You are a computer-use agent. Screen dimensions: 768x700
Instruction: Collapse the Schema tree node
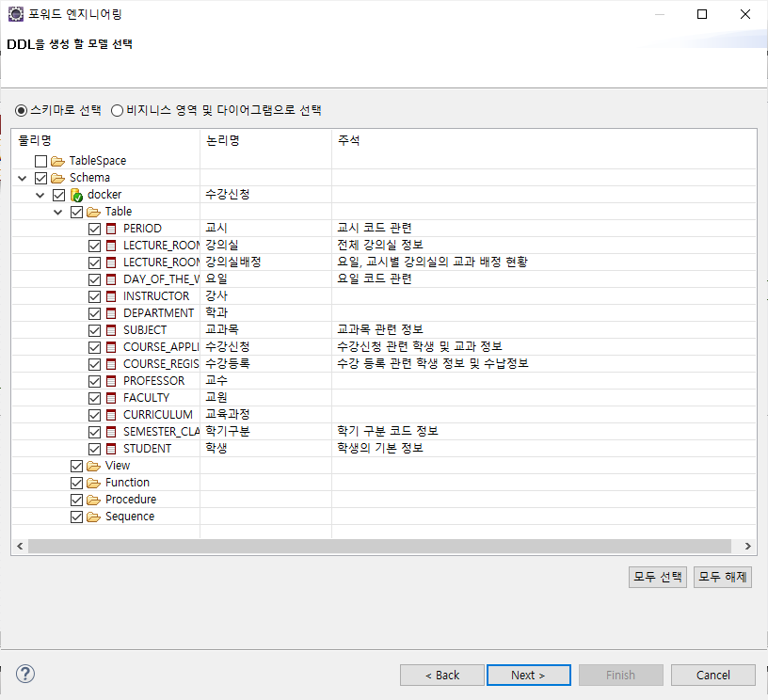[x=22, y=178]
